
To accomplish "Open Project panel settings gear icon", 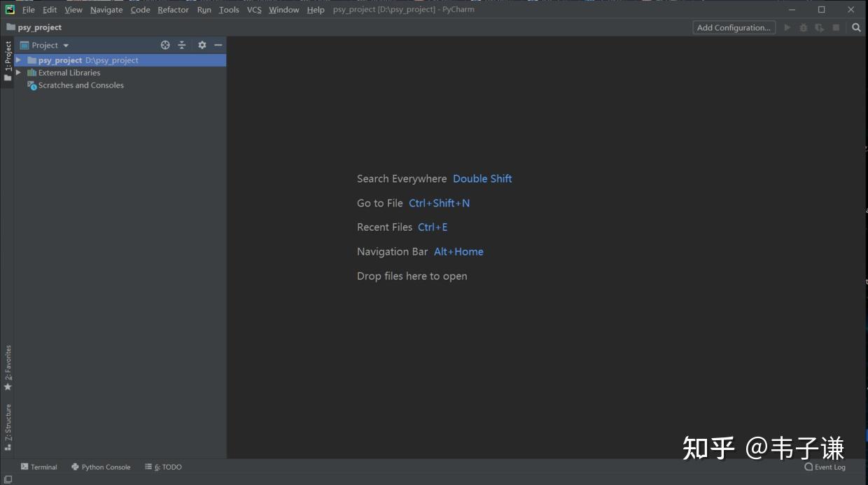I will click(x=202, y=44).
